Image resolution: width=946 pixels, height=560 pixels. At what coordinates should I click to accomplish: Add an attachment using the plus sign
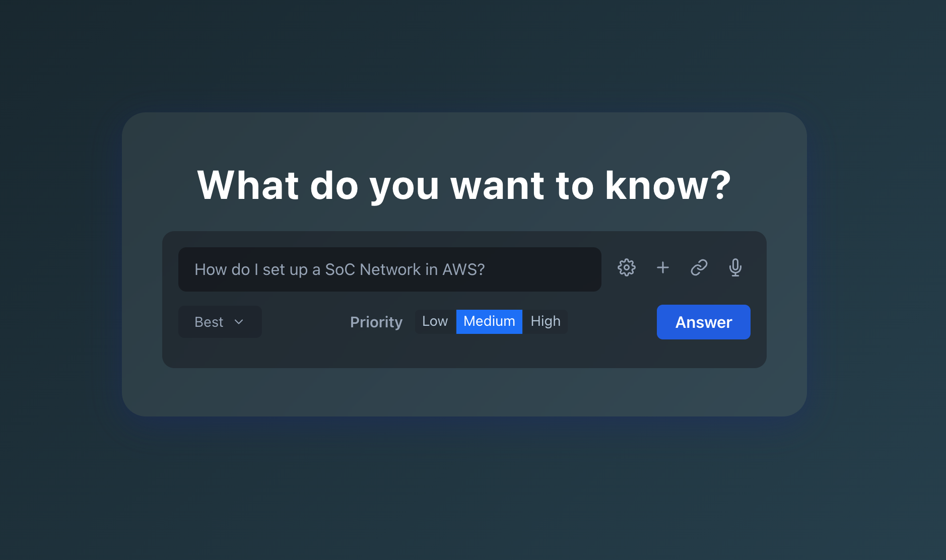coord(663,267)
